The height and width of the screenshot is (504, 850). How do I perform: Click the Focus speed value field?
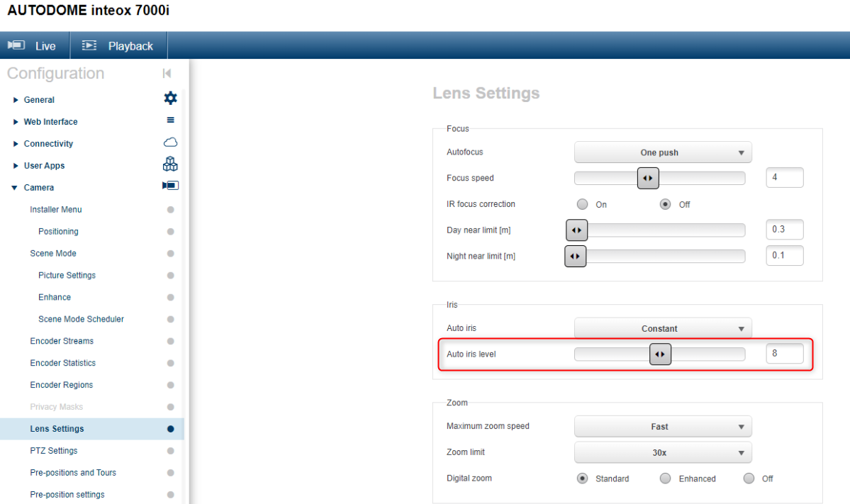(784, 178)
